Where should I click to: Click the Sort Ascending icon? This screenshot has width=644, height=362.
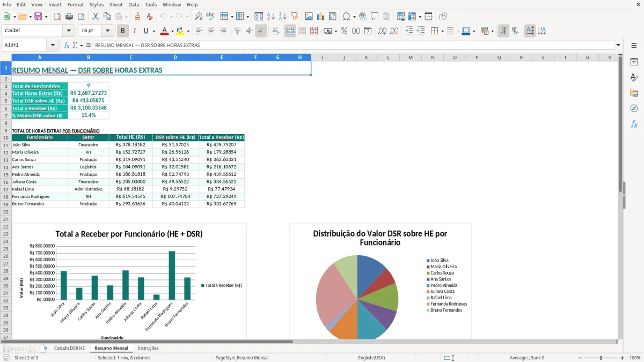271,17
